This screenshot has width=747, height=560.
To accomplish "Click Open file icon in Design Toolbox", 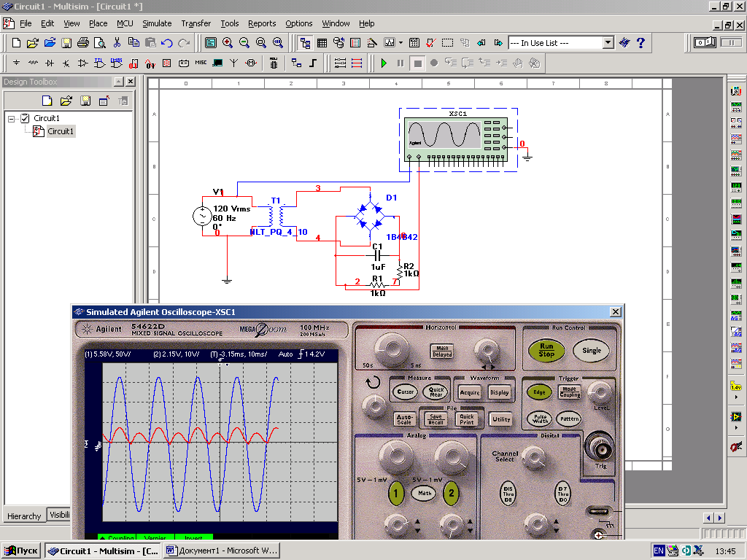I will point(66,101).
